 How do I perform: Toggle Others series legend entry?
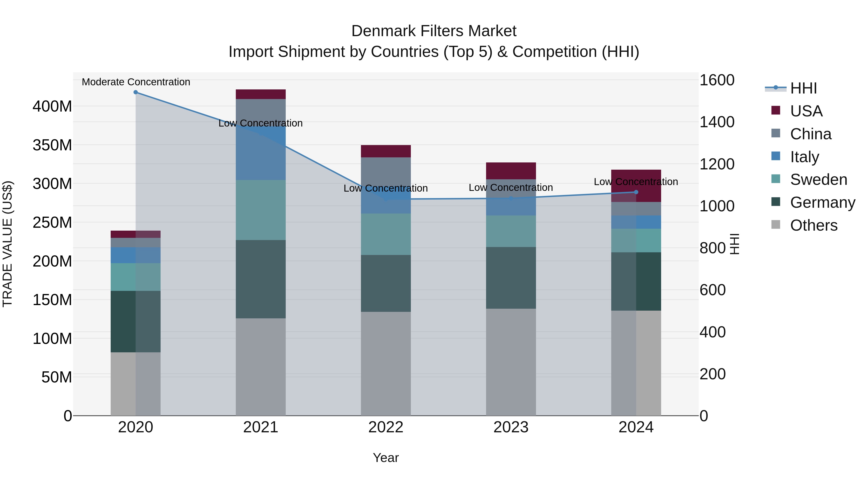(x=804, y=225)
